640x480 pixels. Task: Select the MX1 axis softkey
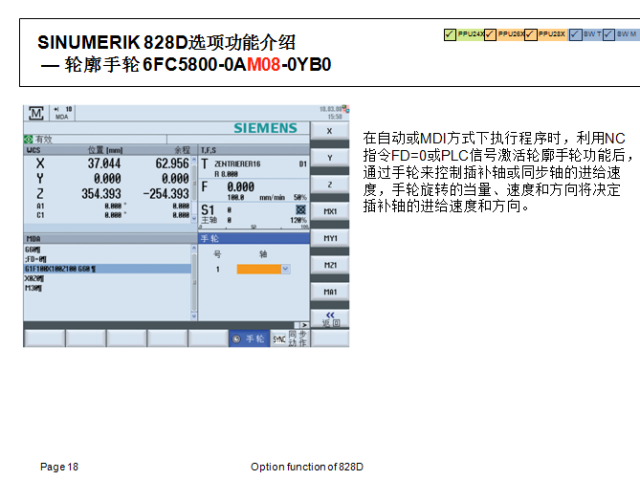pos(330,211)
